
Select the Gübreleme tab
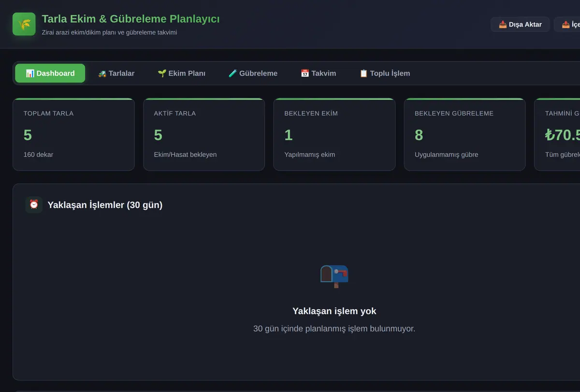pos(253,73)
